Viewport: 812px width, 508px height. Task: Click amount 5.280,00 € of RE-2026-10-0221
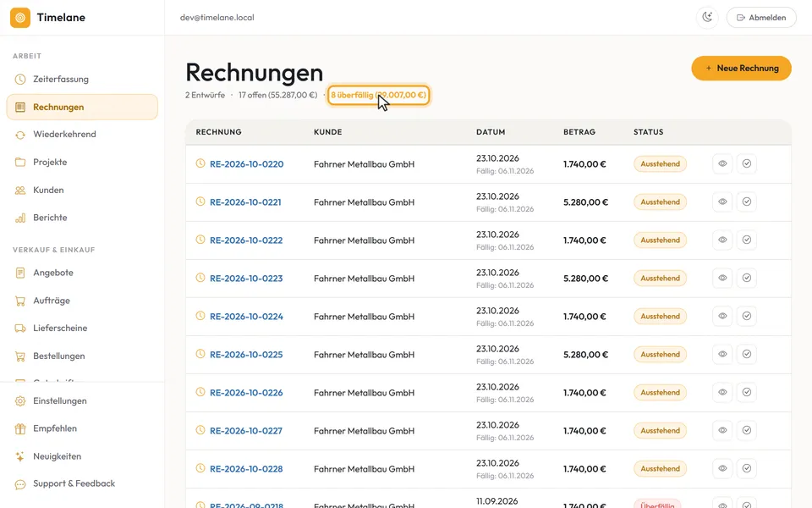click(585, 202)
